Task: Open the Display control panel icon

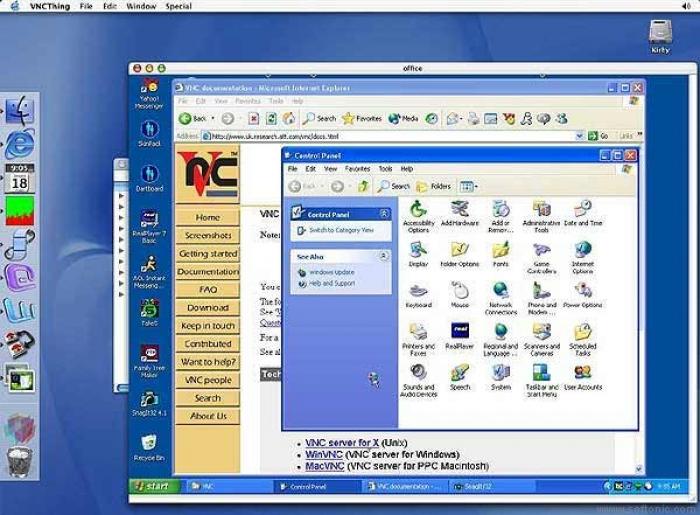Action: [418, 254]
